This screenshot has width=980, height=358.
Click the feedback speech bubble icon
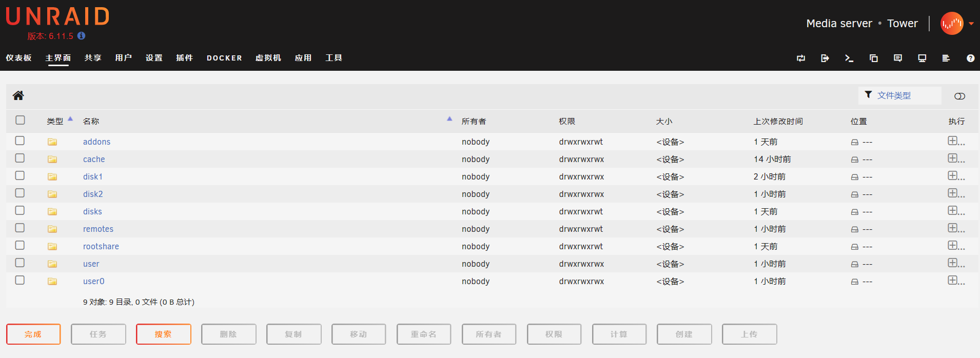(897, 58)
